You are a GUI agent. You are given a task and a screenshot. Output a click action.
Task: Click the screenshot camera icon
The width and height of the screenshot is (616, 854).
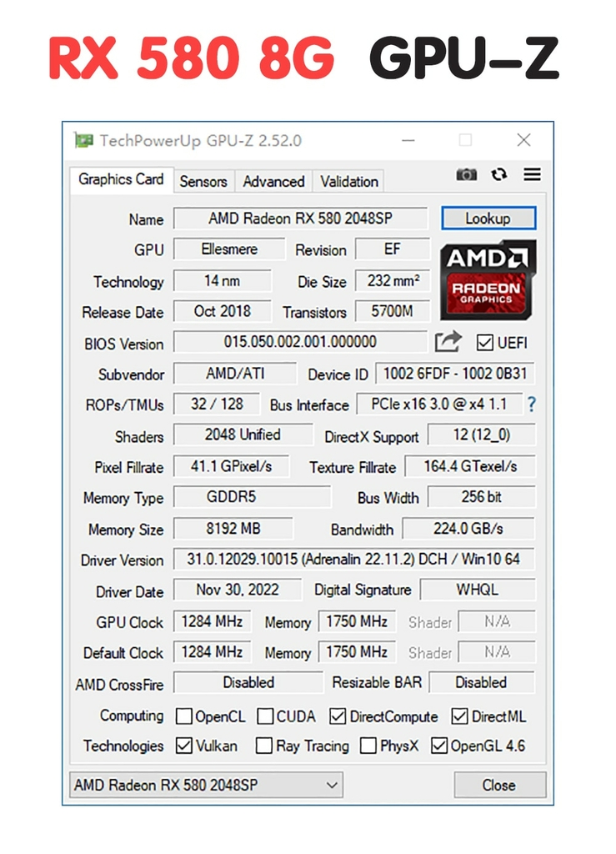(466, 175)
